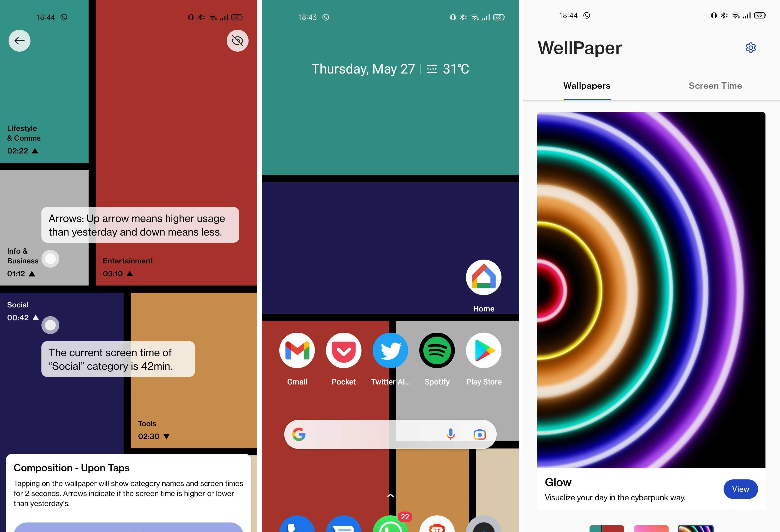Switch to Screen Time tab

tap(715, 85)
